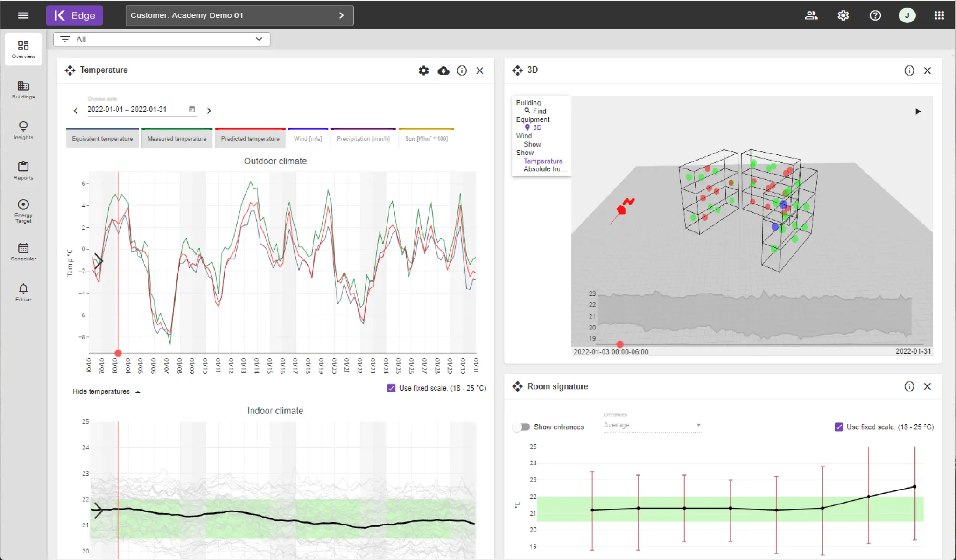
Task: Open the Insights lightbulb section
Action: click(23, 130)
